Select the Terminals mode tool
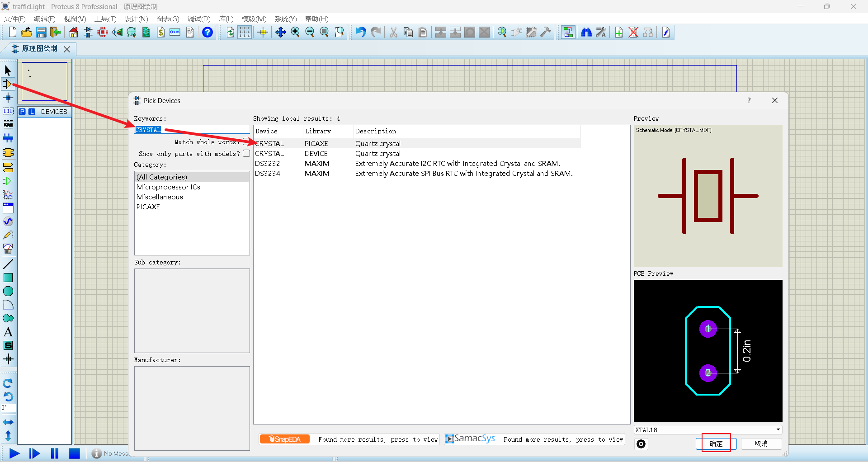The image size is (868, 462). pos(8,167)
